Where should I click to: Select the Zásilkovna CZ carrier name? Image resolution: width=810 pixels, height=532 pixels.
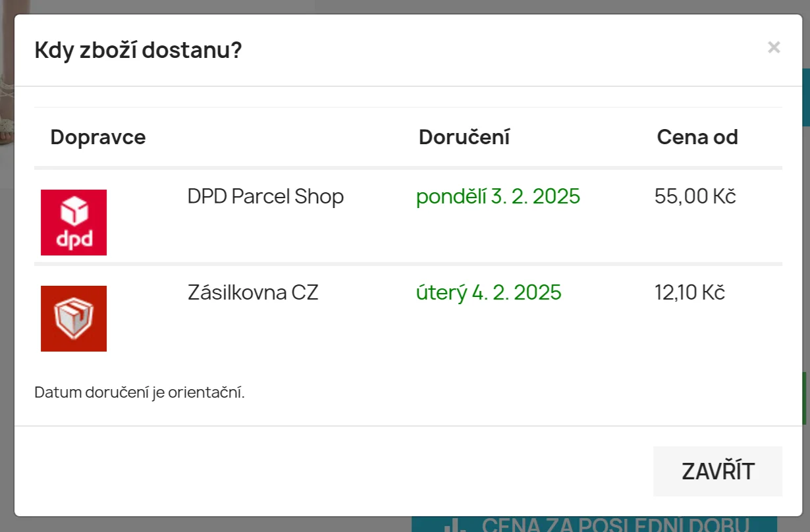tap(253, 292)
